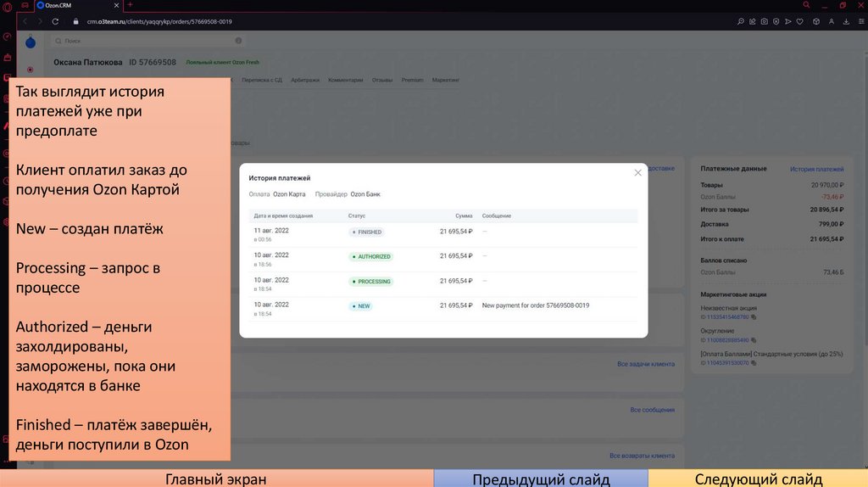Open the zoom magnifier toolbar icon
The image size is (868, 487).
741,21
